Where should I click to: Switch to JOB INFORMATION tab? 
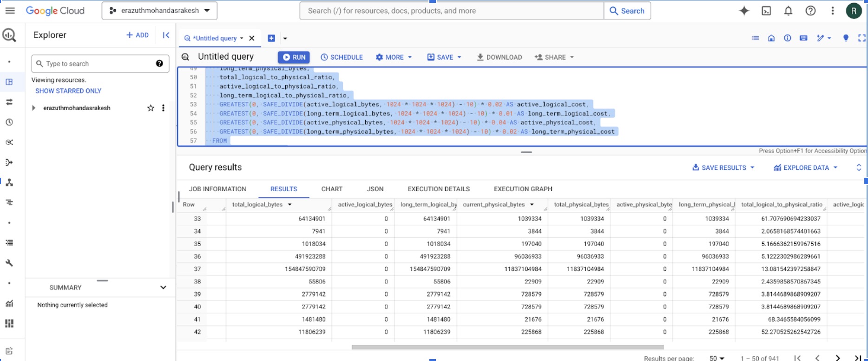click(217, 189)
